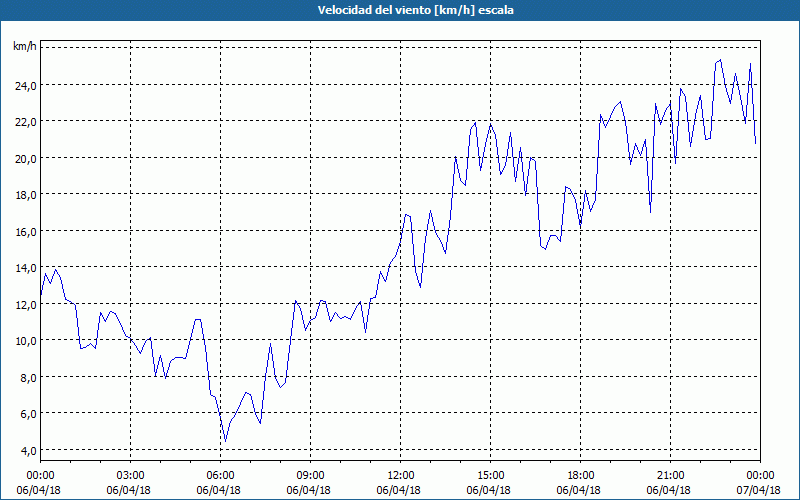
Task: Click the 6,0 y-axis label
Action: [x=28, y=414]
